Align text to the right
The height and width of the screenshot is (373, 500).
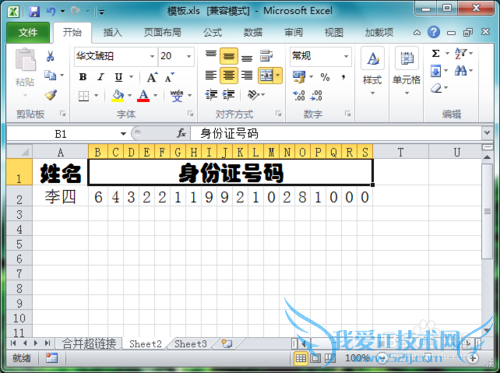[247, 75]
